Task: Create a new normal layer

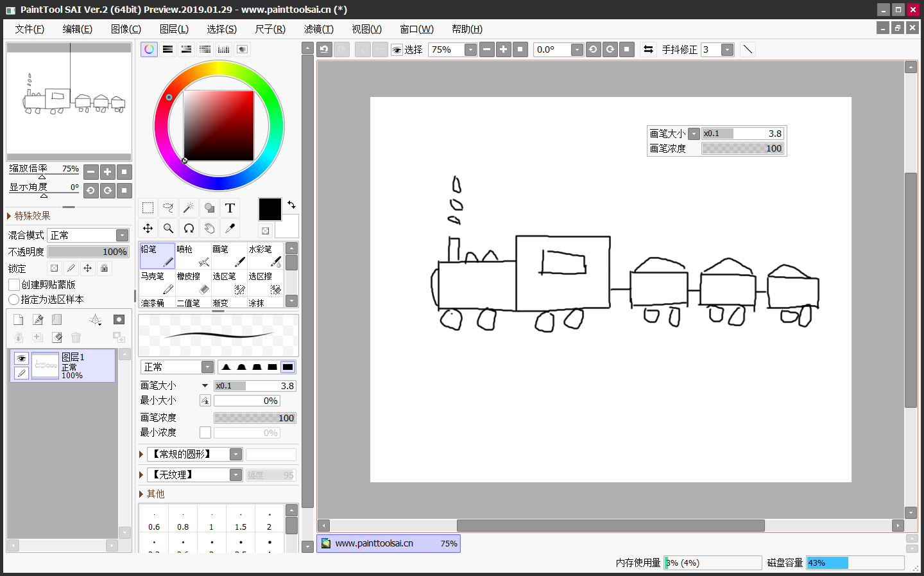Action: [18, 320]
